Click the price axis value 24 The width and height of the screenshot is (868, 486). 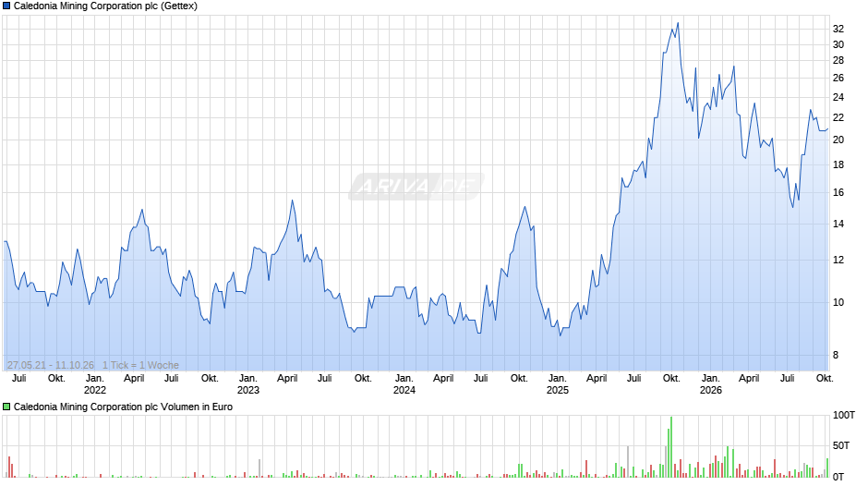838,98
